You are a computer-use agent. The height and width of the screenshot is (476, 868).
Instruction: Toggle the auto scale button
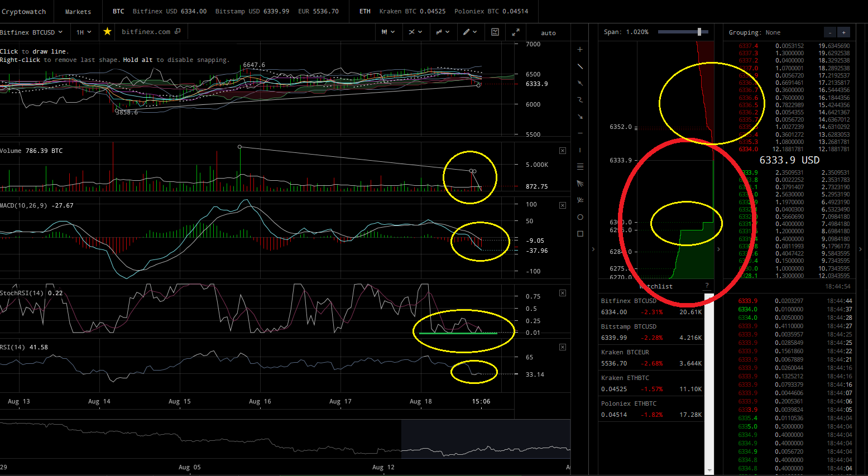click(x=548, y=33)
